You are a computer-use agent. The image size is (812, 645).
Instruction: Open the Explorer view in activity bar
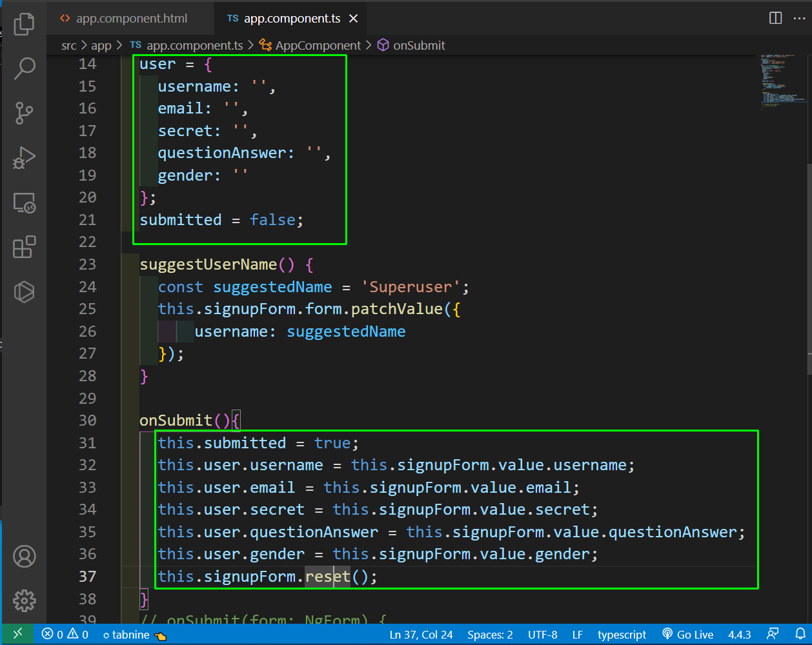point(24,24)
